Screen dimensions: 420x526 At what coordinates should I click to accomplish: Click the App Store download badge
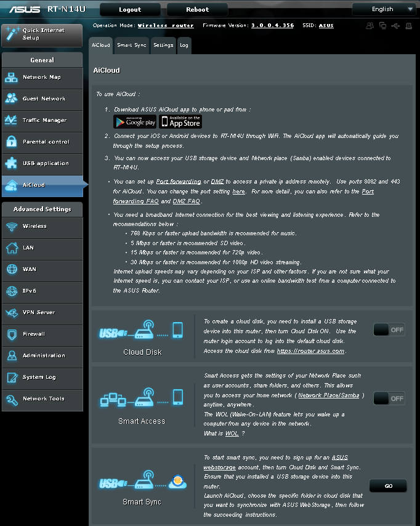click(180, 121)
